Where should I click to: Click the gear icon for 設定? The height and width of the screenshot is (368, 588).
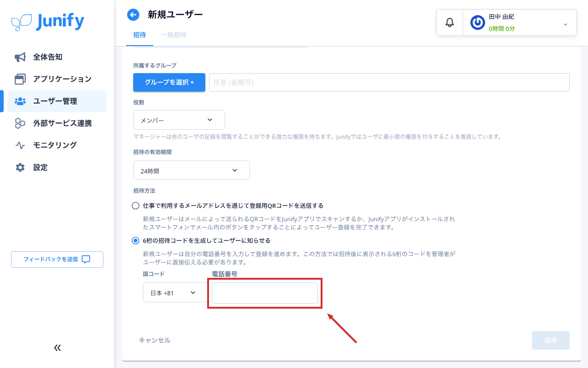20,167
